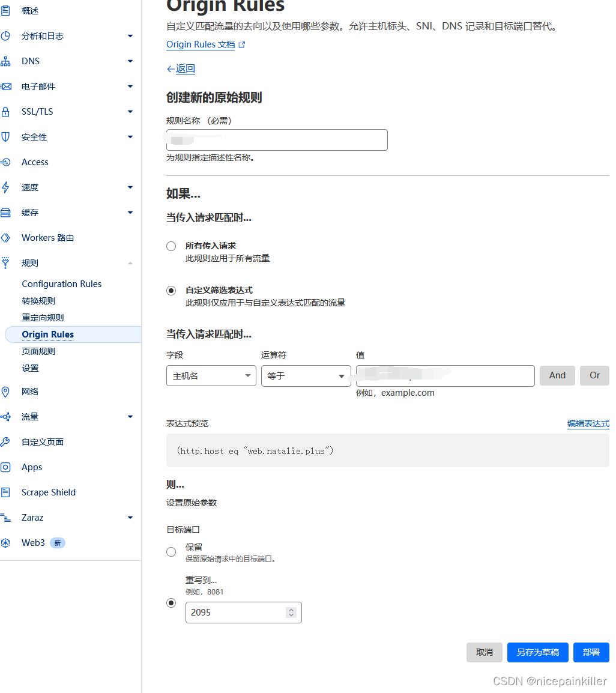The image size is (616, 693).
Task: Select the 网络 (Network) icon
Action: tap(7, 391)
